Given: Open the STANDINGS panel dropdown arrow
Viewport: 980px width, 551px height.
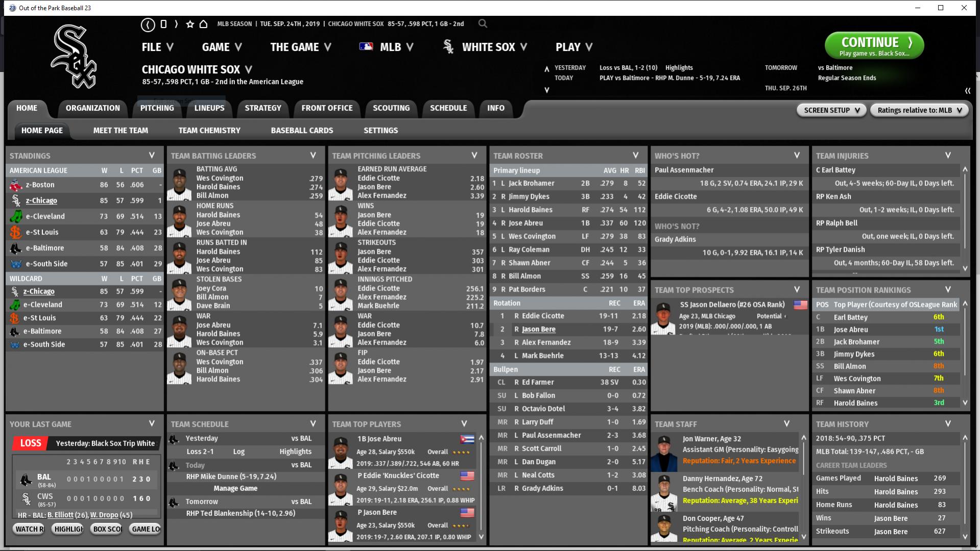Looking at the screenshot, I should coord(152,156).
